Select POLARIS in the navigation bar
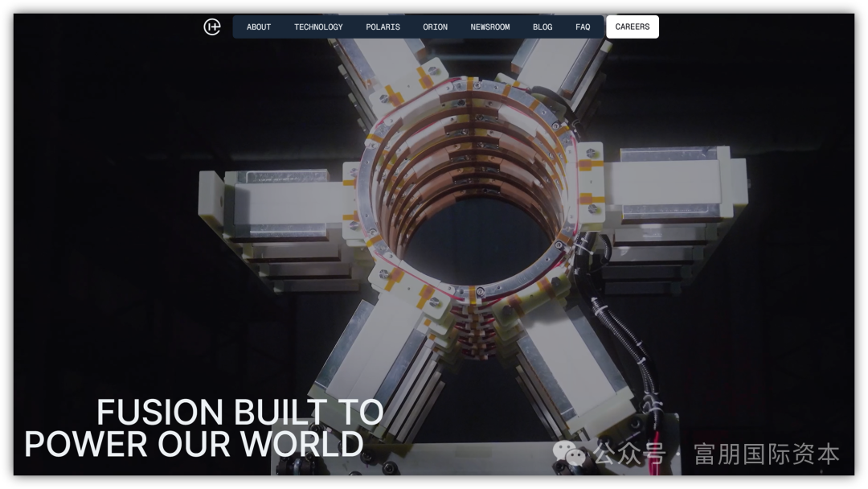 (x=383, y=27)
